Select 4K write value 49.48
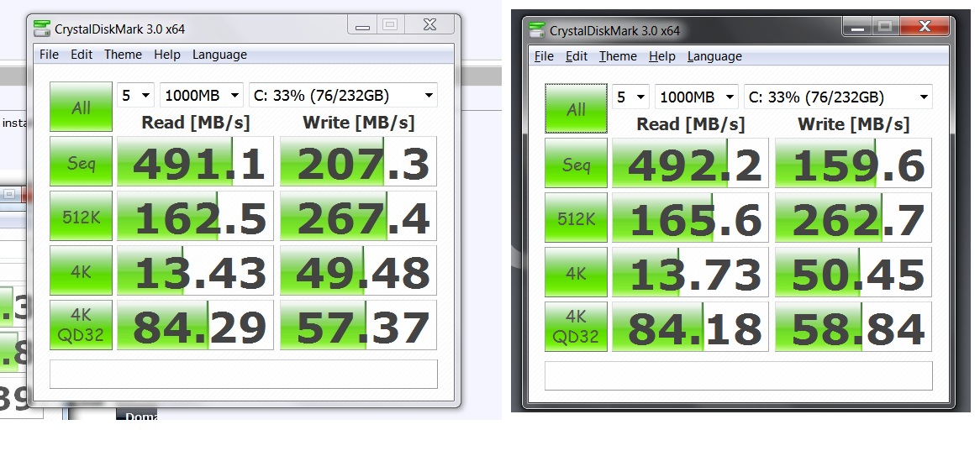Viewport: 980px width, 451px height. click(358, 270)
